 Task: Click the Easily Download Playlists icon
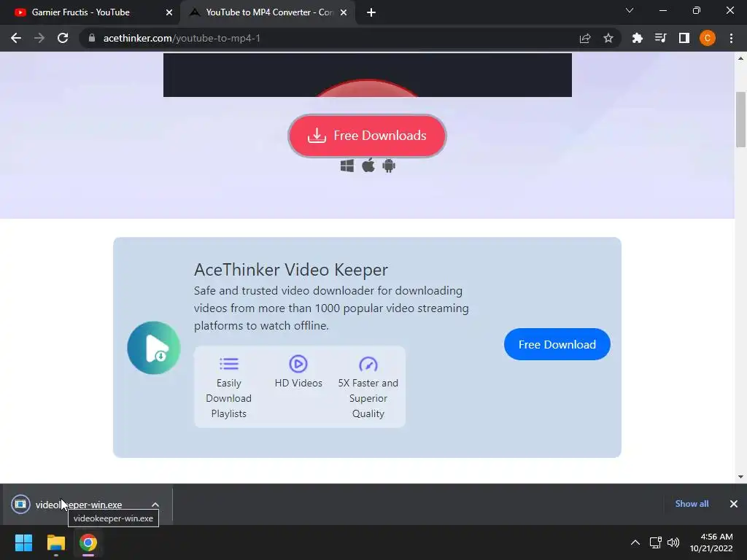point(228,364)
